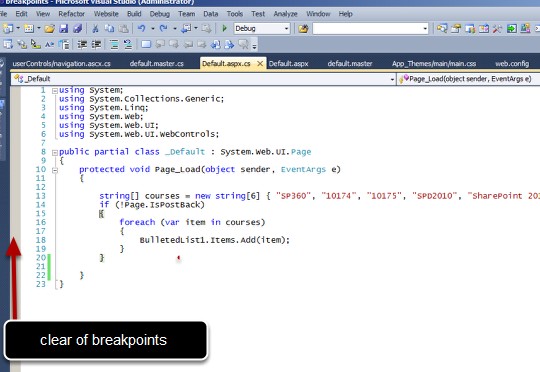The height and width of the screenshot is (372, 540).
Task: Collapse the _Default class outline at line 8
Action: [x=54, y=153]
